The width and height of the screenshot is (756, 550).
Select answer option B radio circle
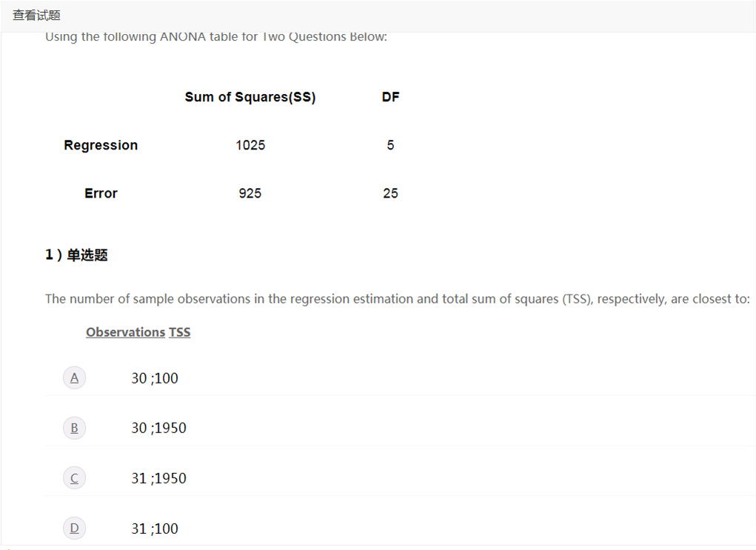(74, 428)
